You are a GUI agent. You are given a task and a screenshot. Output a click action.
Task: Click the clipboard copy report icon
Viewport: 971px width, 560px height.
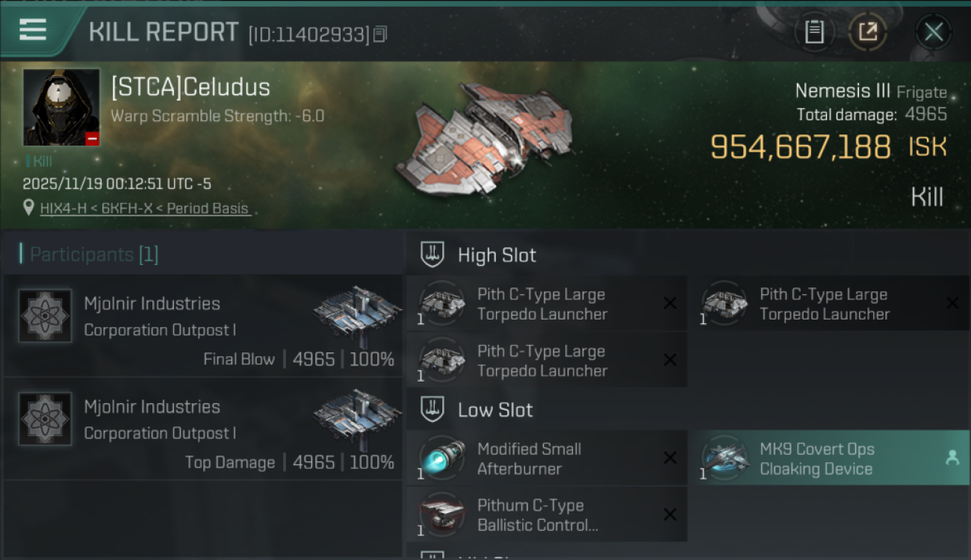[x=814, y=32]
